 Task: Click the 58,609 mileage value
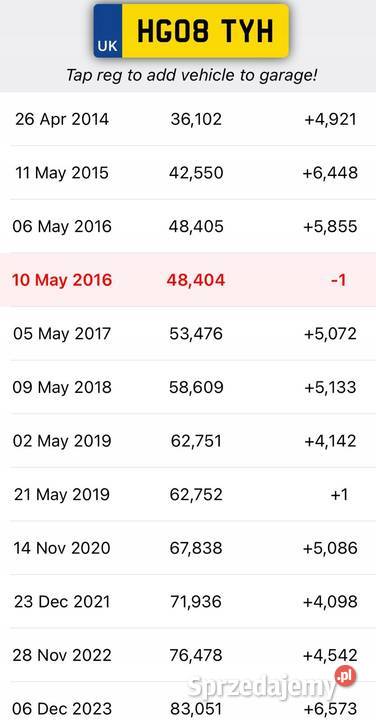(196, 387)
